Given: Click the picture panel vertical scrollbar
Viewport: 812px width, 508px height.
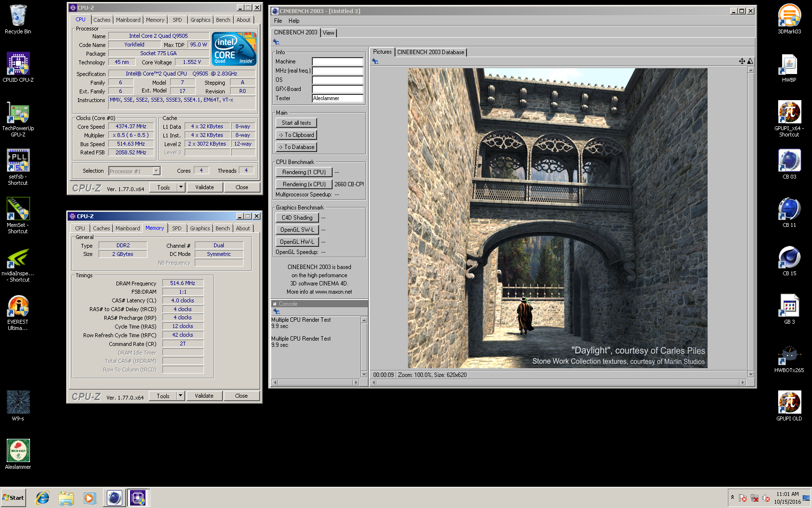Looking at the screenshot, I should 751,222.
